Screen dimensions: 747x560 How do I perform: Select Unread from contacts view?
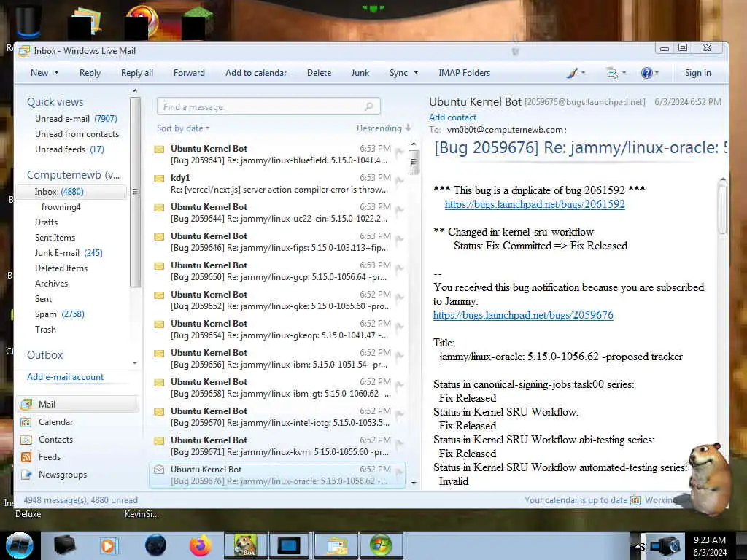(x=77, y=134)
